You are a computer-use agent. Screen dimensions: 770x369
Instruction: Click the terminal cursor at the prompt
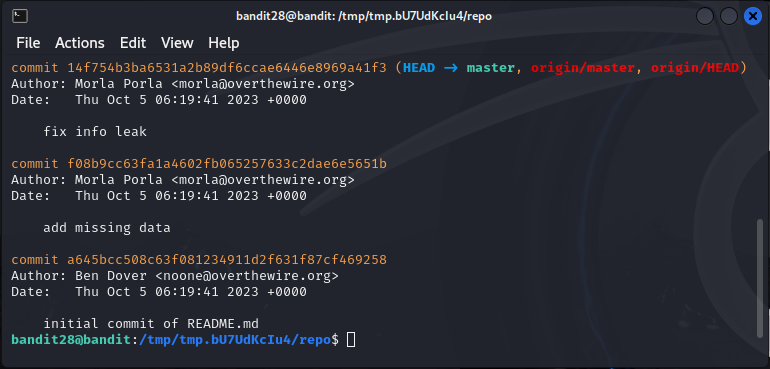point(351,340)
